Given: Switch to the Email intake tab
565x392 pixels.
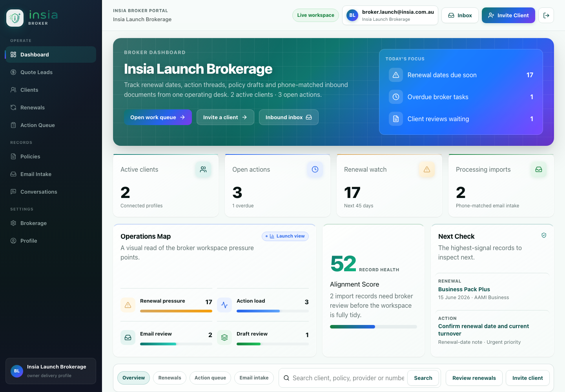Looking at the screenshot, I should [x=254, y=378].
